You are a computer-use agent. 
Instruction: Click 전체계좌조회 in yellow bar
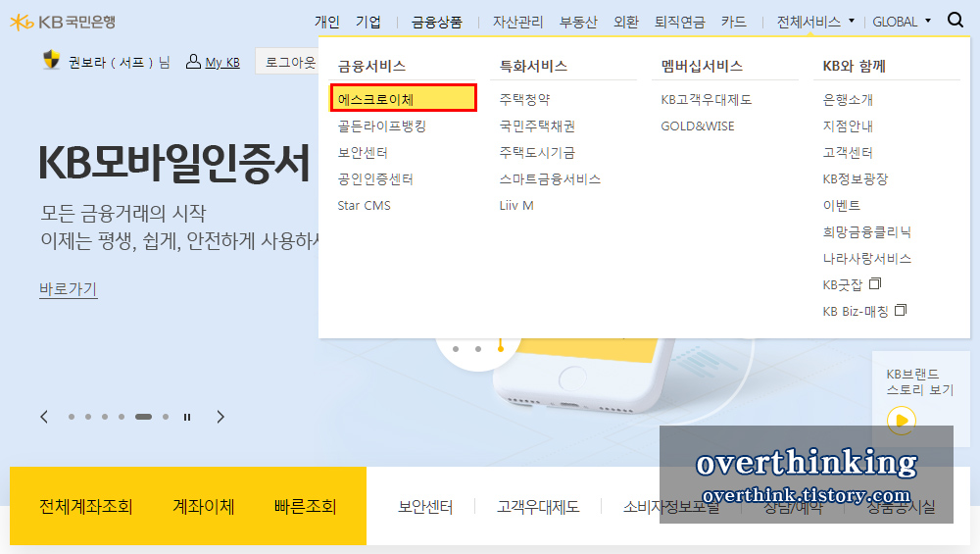pos(85,506)
